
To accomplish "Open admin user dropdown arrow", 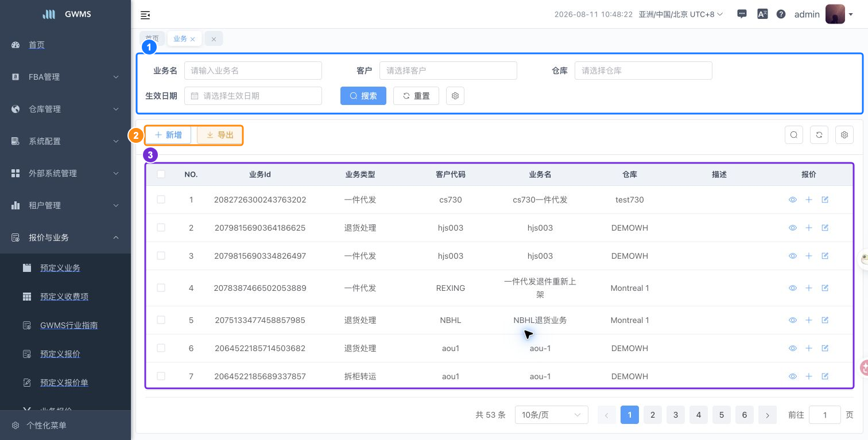I will click(x=851, y=15).
